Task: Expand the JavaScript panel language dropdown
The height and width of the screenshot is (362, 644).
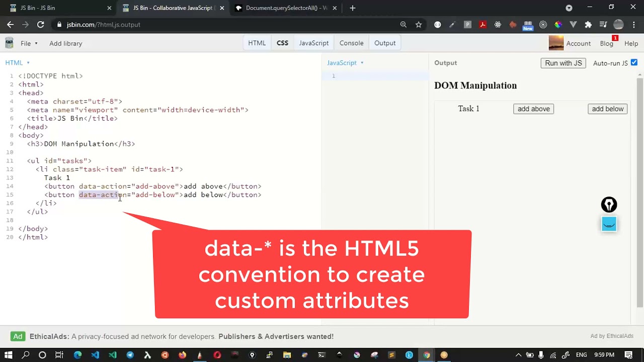Action: (345, 62)
